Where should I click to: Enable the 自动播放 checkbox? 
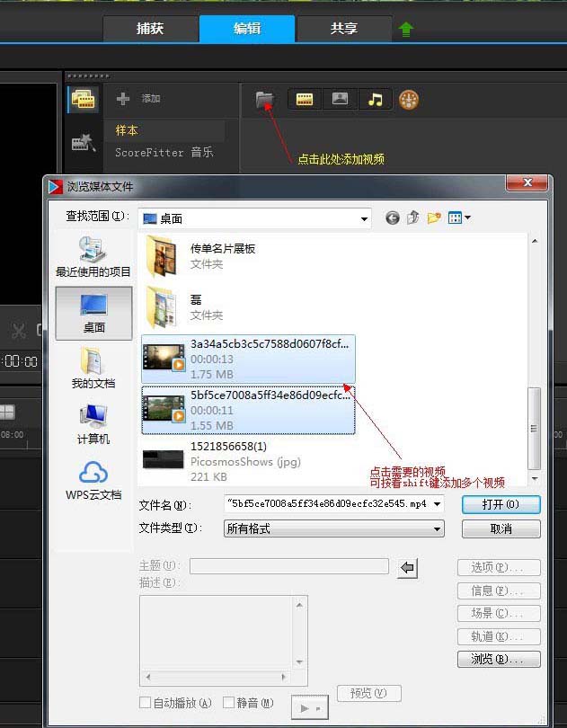click(145, 702)
